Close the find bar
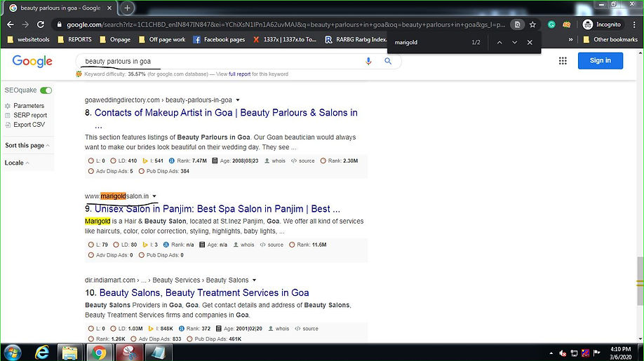 [530, 42]
